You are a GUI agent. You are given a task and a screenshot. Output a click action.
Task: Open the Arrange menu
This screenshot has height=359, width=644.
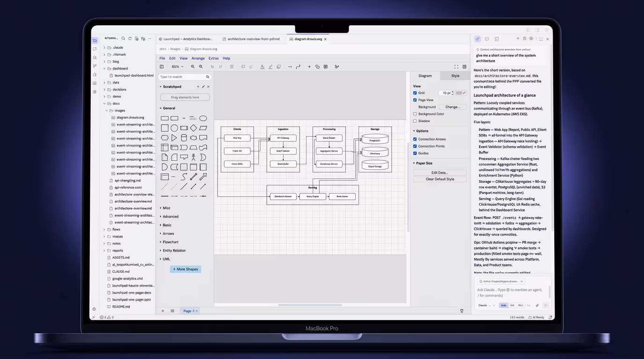click(198, 58)
